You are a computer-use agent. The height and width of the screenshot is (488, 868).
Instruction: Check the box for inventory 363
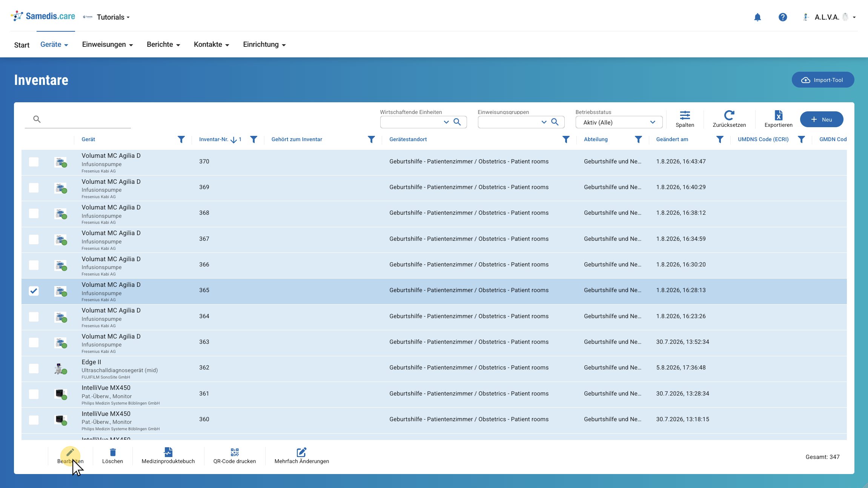(x=34, y=343)
